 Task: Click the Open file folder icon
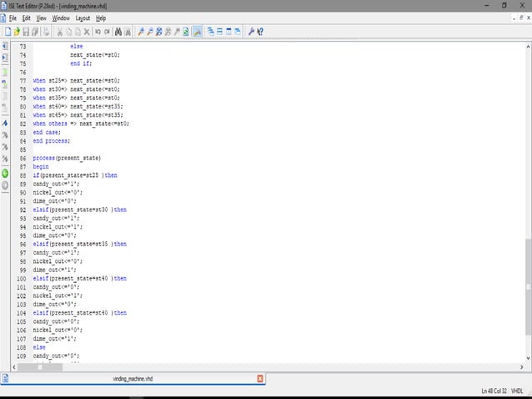click(17, 31)
